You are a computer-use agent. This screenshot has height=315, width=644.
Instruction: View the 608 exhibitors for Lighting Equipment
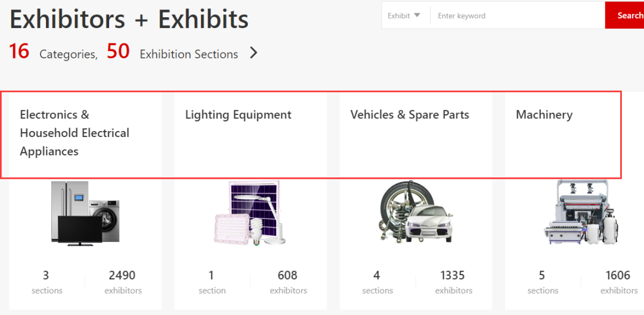click(288, 282)
